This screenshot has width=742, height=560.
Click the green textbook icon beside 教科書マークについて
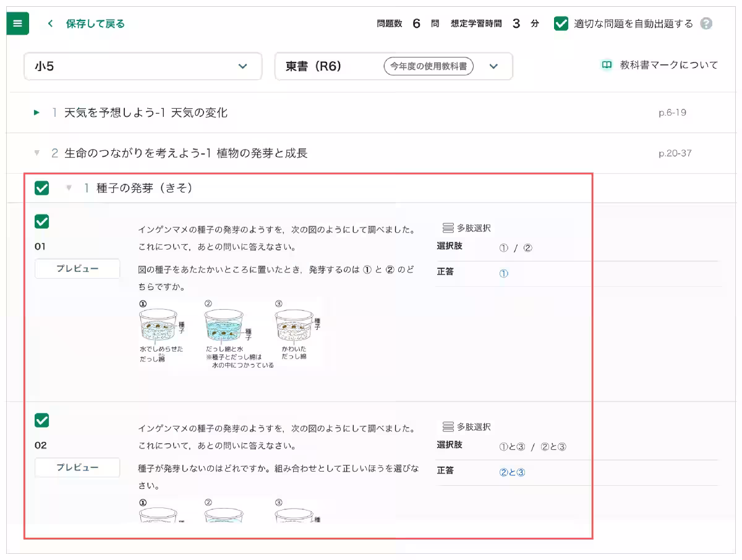point(607,64)
